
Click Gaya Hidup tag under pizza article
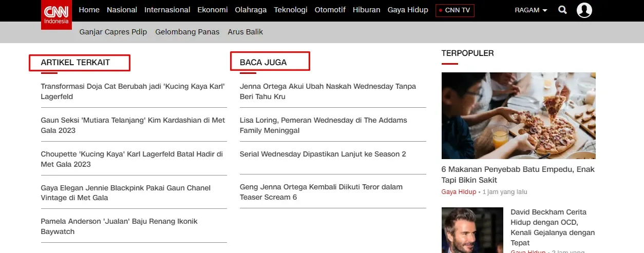click(459, 192)
